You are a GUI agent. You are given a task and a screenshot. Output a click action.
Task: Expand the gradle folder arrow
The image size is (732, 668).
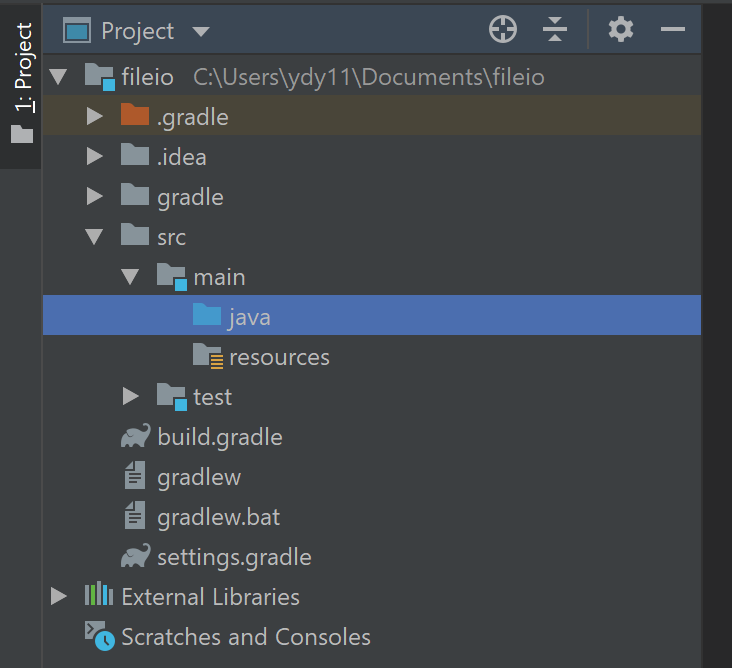coord(95,197)
